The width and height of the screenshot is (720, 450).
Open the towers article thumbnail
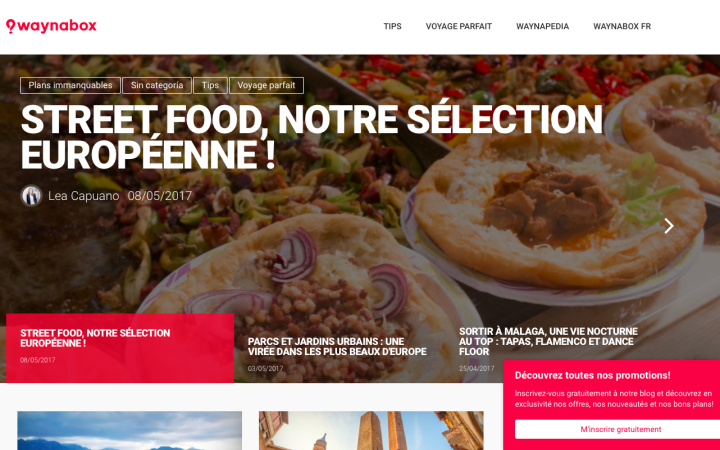371,431
